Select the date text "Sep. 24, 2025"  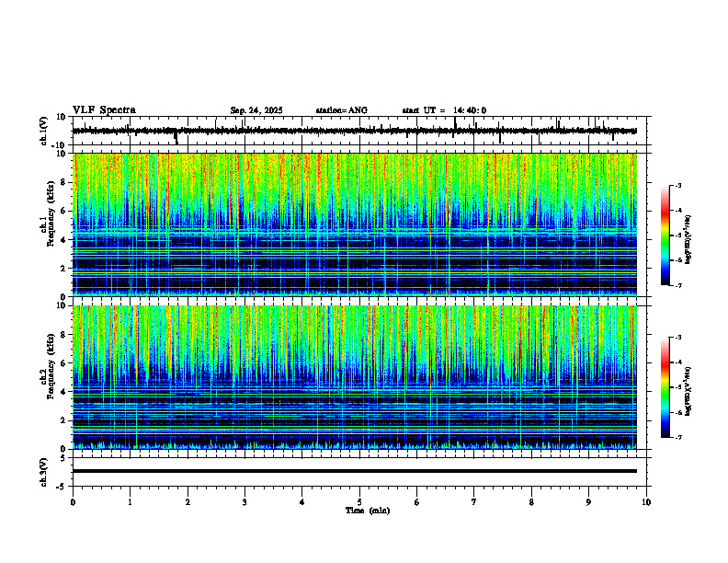click(x=256, y=110)
